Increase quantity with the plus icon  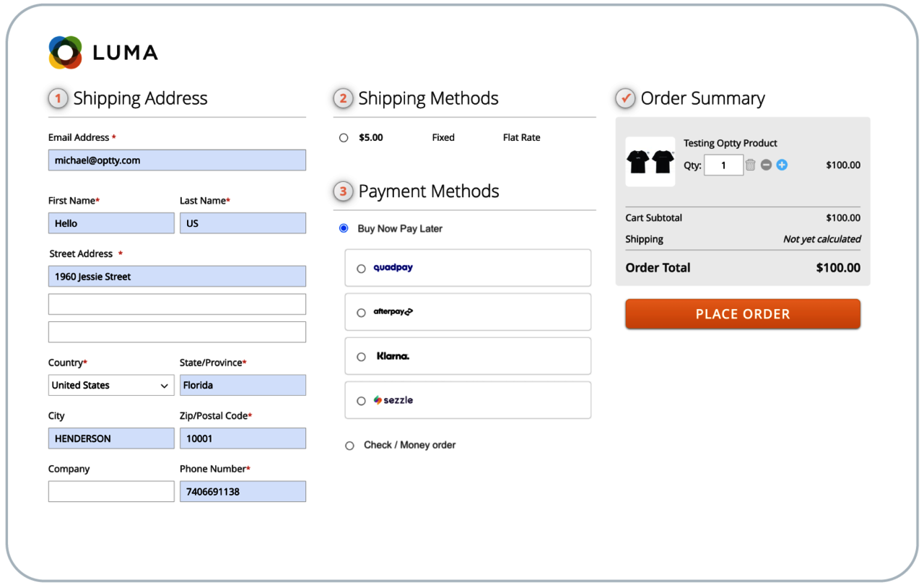pos(782,165)
